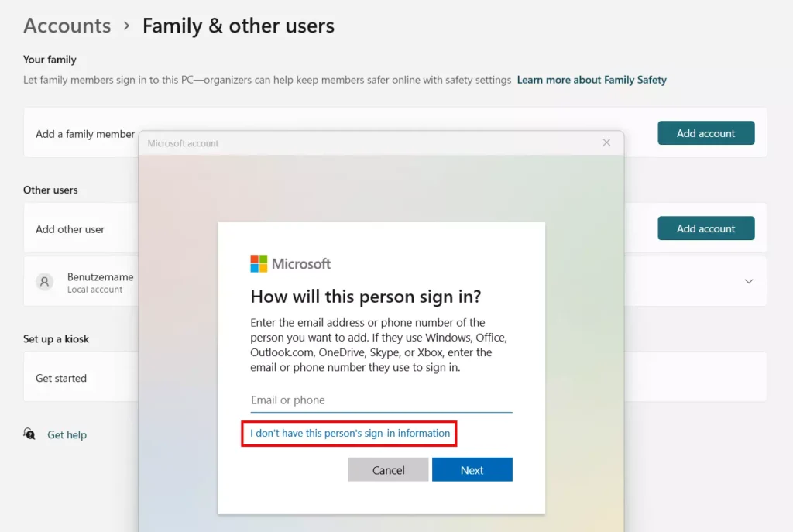Add account for a family member
This screenshot has width=793, height=532.
pos(706,133)
